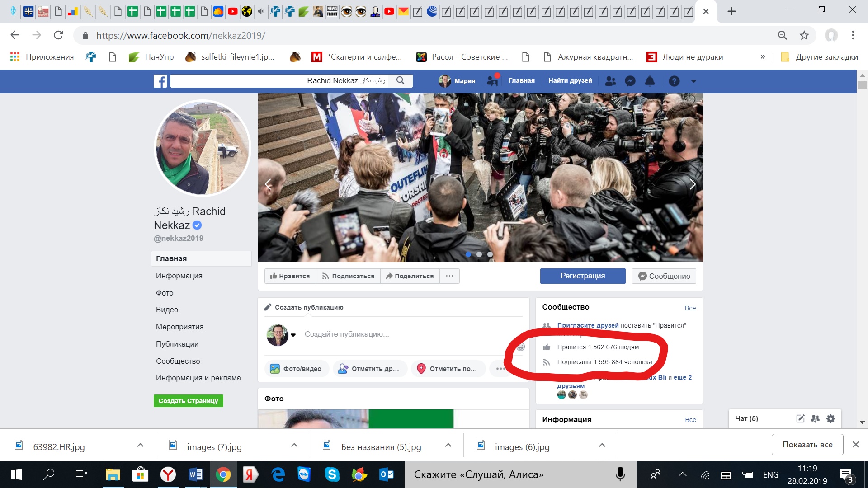Viewport: 868px width, 488px height.
Task: Toggle Подписаться follow button
Action: coord(348,276)
